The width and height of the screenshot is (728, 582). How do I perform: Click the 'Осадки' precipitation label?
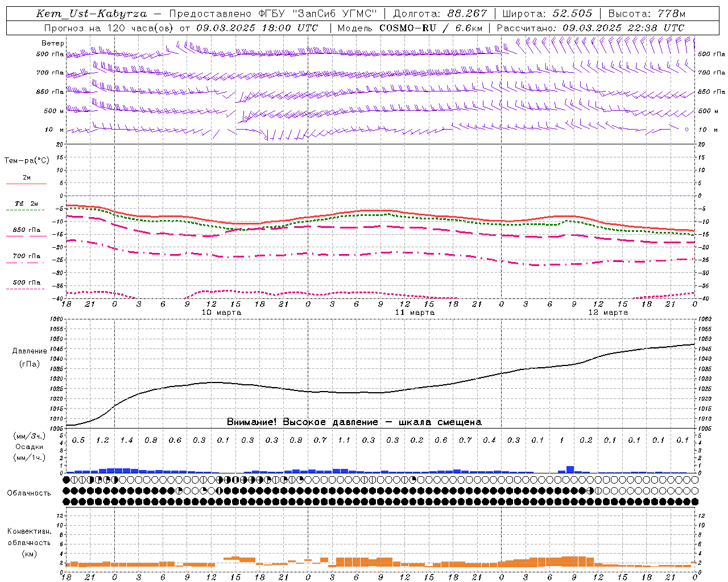29,447
